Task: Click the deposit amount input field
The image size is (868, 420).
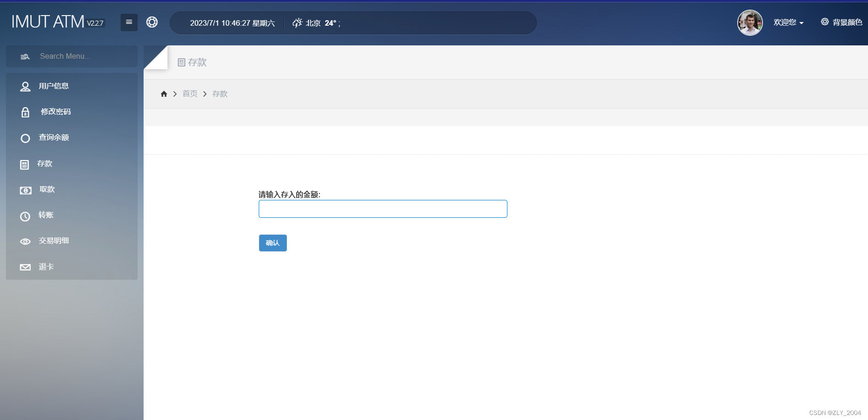Action: [383, 209]
